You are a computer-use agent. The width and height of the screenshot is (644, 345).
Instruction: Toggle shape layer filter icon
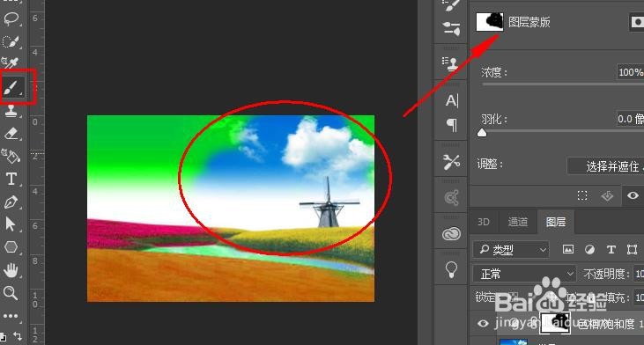click(632, 249)
